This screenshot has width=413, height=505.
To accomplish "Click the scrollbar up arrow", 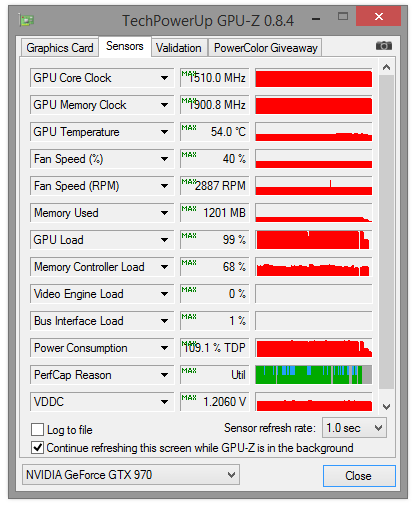I will pyautogui.click(x=386, y=68).
